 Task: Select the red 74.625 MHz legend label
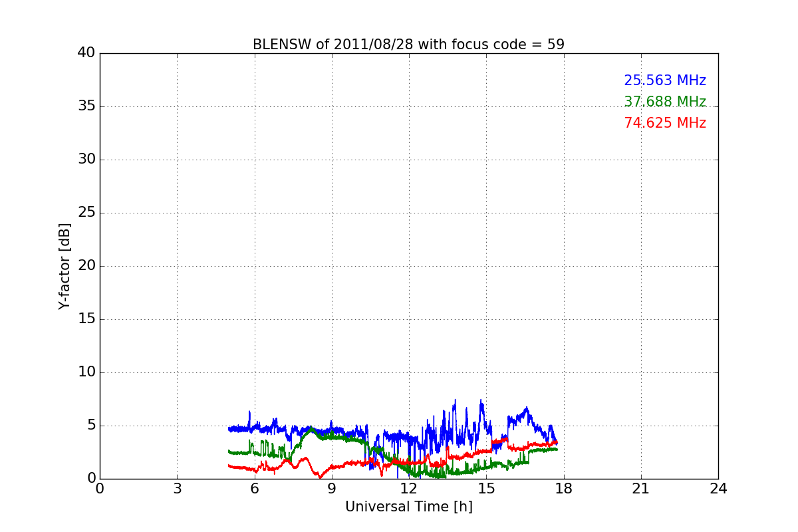(x=665, y=123)
